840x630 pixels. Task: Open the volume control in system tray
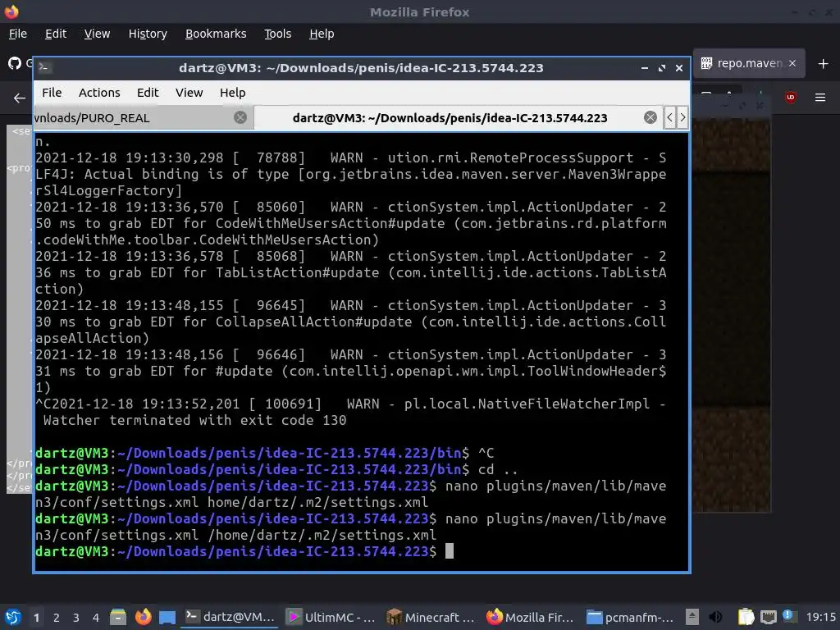point(715,617)
